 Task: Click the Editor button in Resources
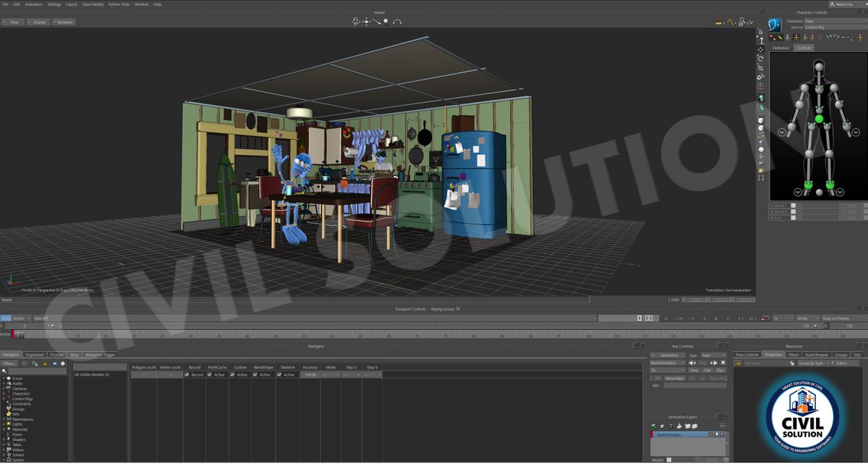pos(844,363)
